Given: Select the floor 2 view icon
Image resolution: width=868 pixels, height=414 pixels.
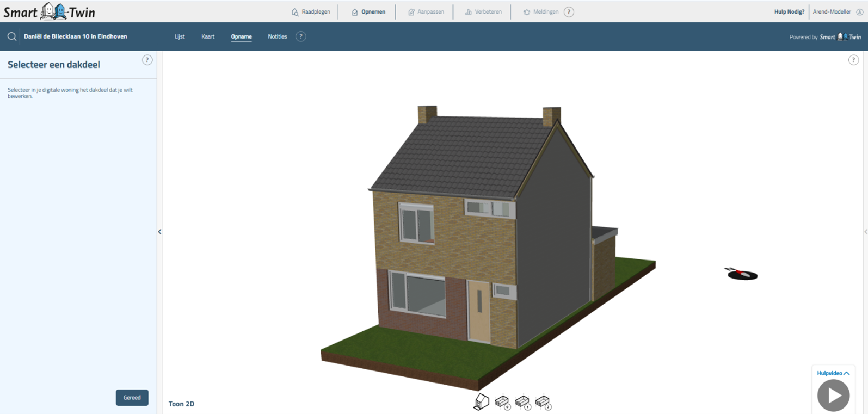Looking at the screenshot, I should [x=543, y=402].
